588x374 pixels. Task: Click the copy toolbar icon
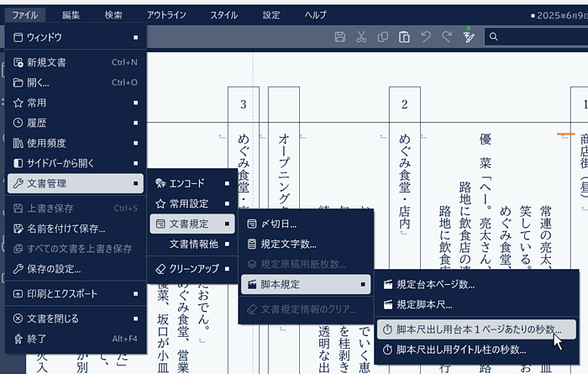[x=382, y=37]
